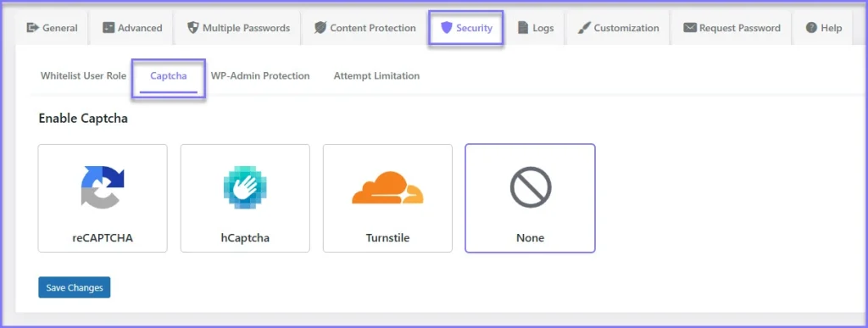Viewport: 868px width, 328px height.
Task: Click the crossed shield Content Protection icon
Action: point(320,28)
